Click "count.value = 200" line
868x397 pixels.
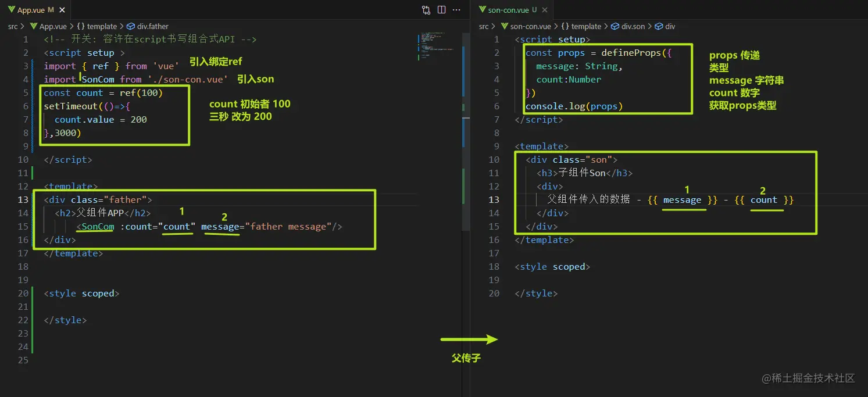[101, 119]
